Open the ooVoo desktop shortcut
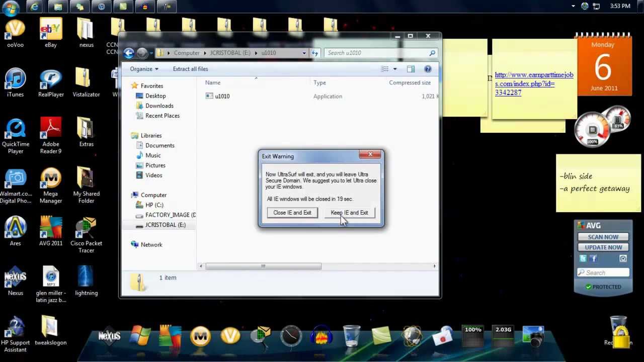 (15, 33)
